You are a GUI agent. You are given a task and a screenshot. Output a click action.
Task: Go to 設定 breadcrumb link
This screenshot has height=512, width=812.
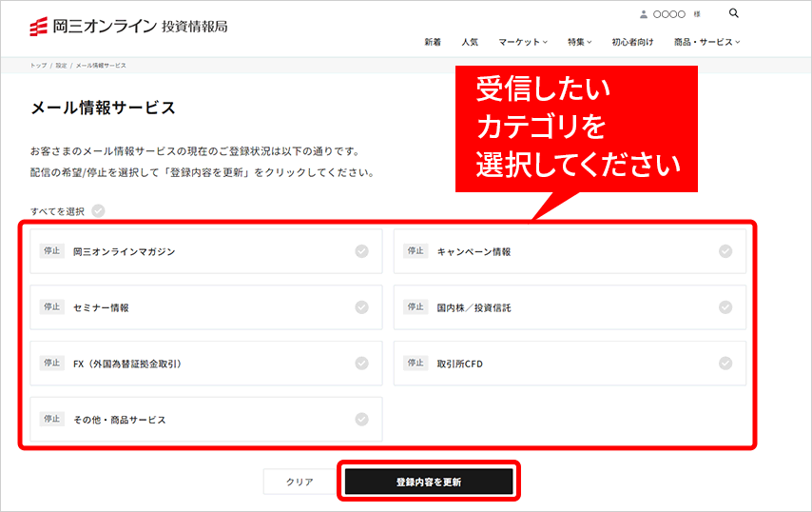[61, 66]
